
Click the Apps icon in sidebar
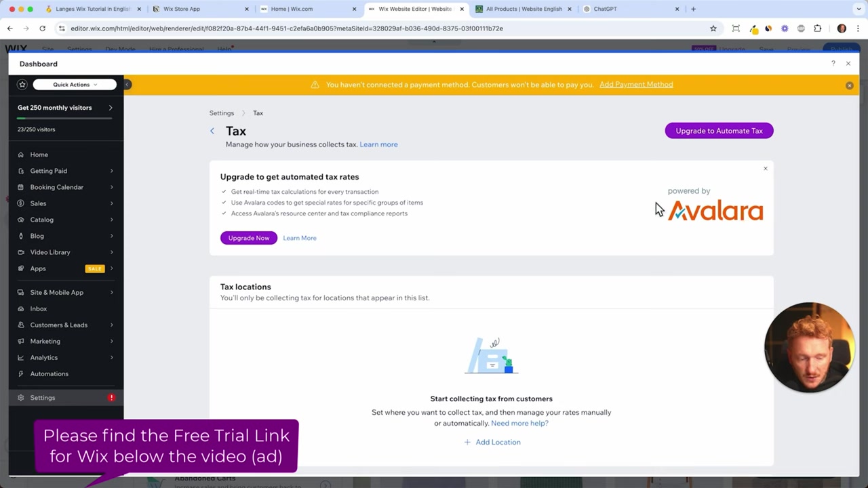pos(20,268)
